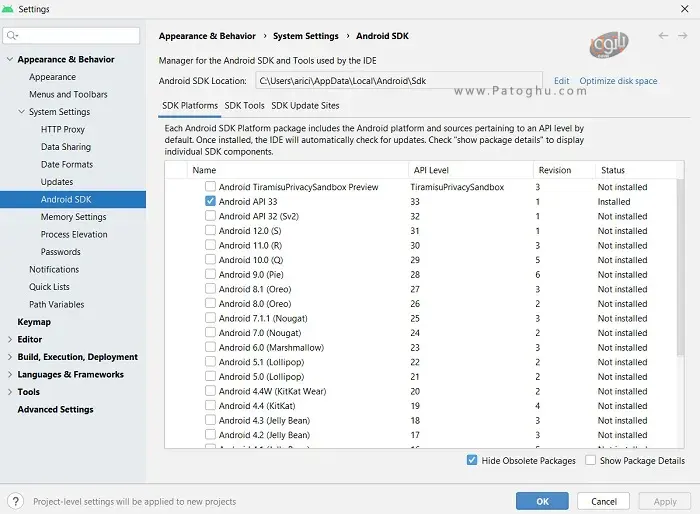The width and height of the screenshot is (700, 514).
Task: Open Advanced Settings page
Action: point(55,409)
